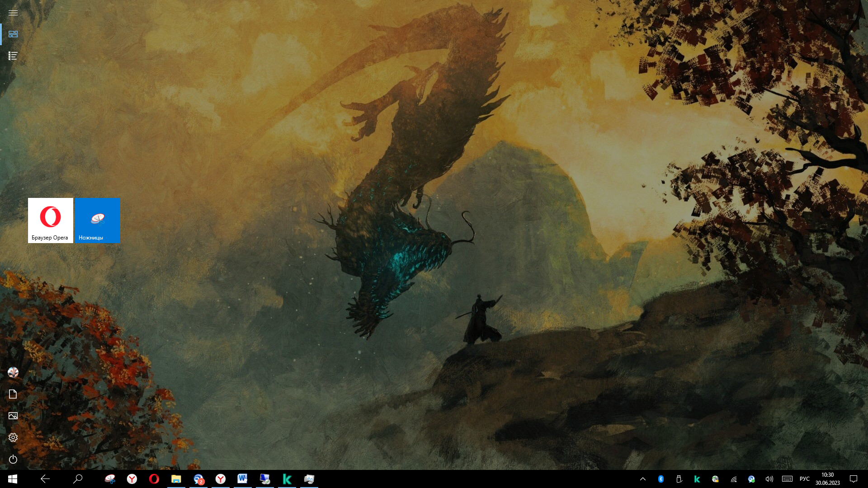This screenshot has width=868, height=488.
Task: Open Pictures from the Start sidebar
Action: tap(13, 416)
